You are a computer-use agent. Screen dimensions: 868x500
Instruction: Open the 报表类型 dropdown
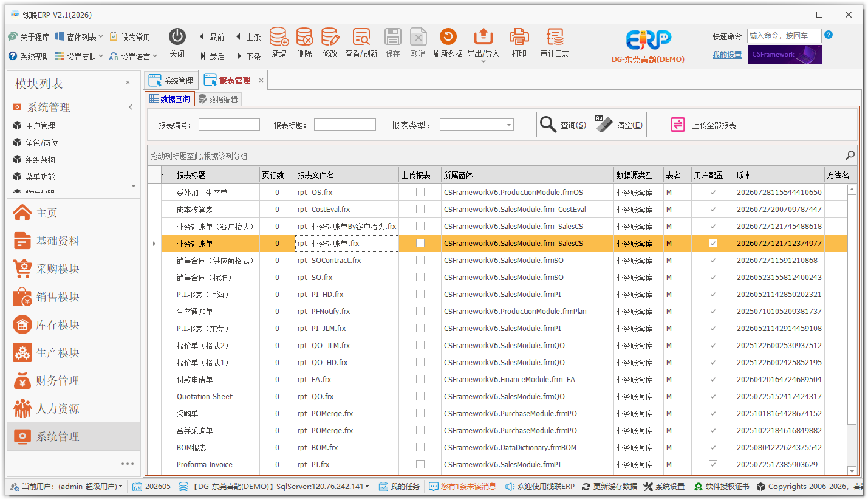(508, 125)
